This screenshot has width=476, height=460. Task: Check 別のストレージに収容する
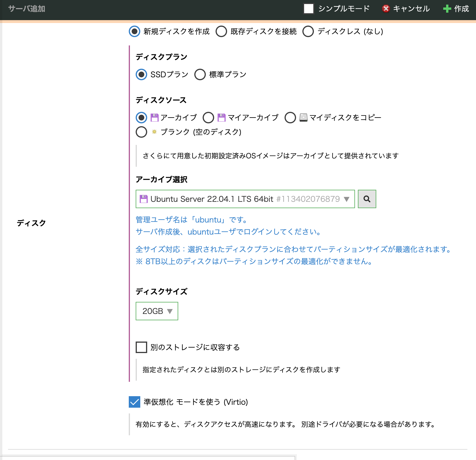pyautogui.click(x=141, y=347)
